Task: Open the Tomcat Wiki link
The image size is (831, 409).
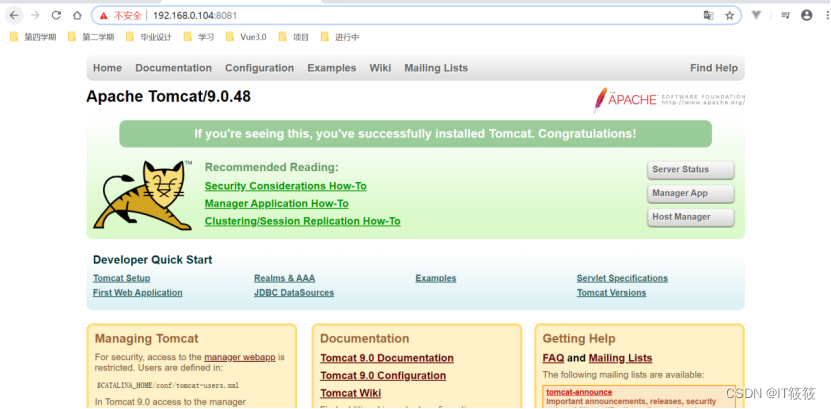Action: (351, 393)
